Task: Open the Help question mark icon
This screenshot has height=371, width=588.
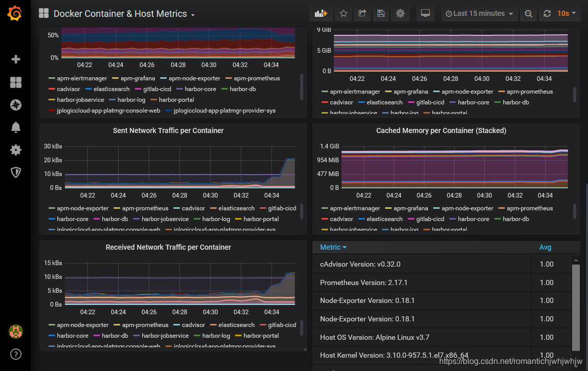Action: coord(16,354)
